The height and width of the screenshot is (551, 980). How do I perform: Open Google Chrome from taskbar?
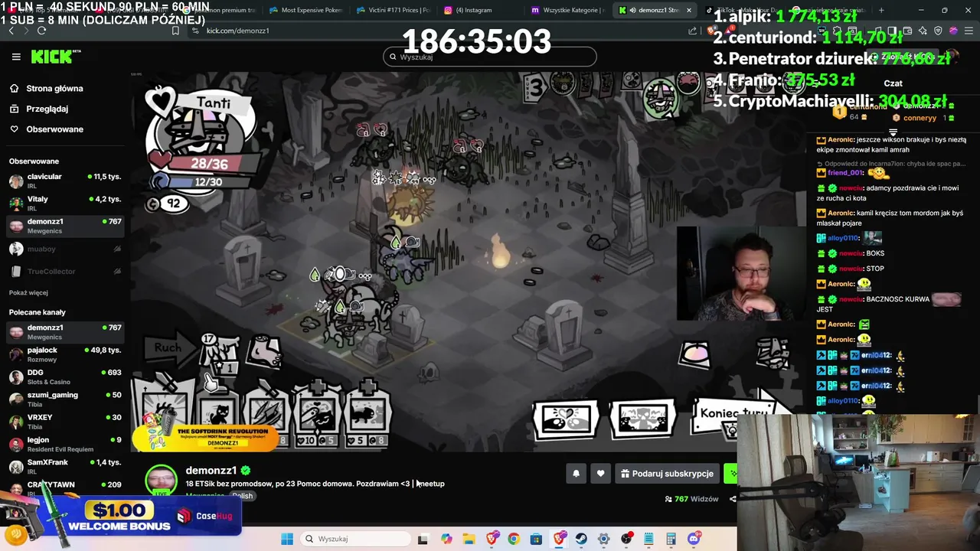[514, 539]
